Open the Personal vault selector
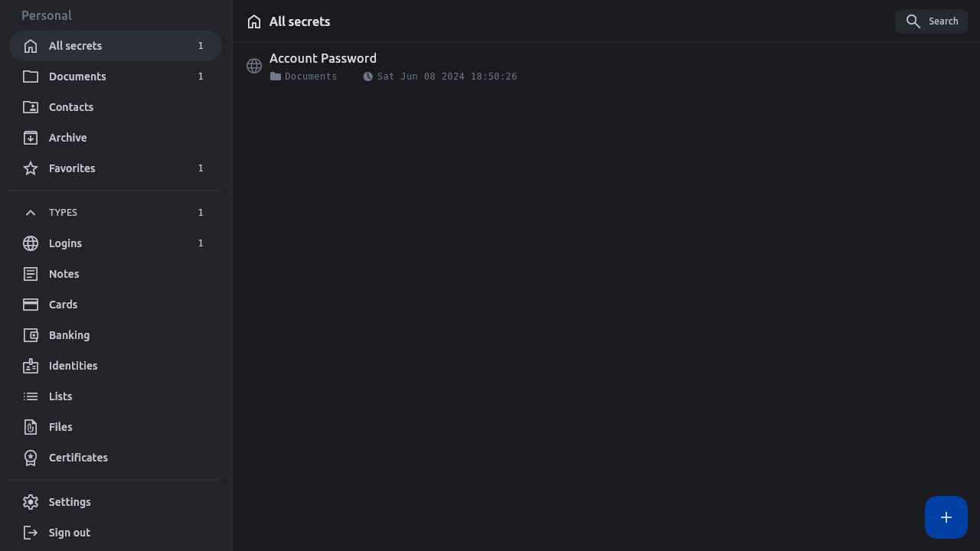The image size is (980, 551). click(47, 15)
